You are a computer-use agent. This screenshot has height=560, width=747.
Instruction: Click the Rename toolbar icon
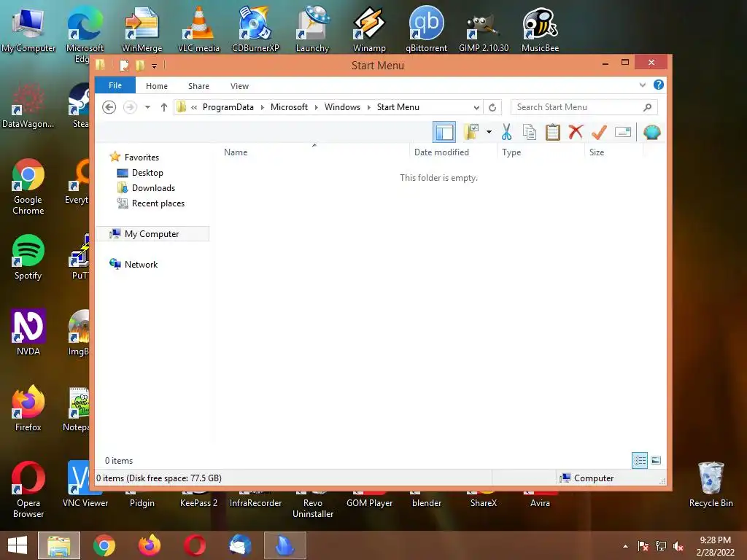[x=623, y=132]
